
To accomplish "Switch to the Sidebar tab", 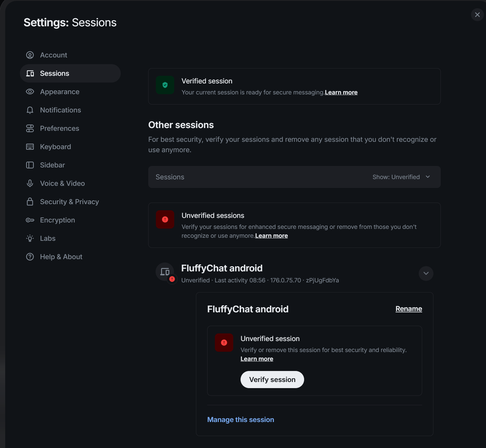I will pos(70,165).
